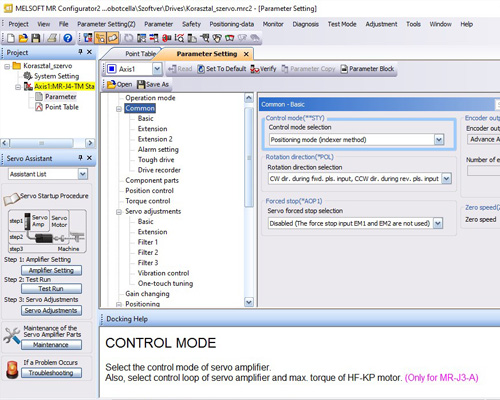Screen dimensions: 500x400
Task: Click the toolbar icon showing a hand
Action: click(x=217, y=38)
